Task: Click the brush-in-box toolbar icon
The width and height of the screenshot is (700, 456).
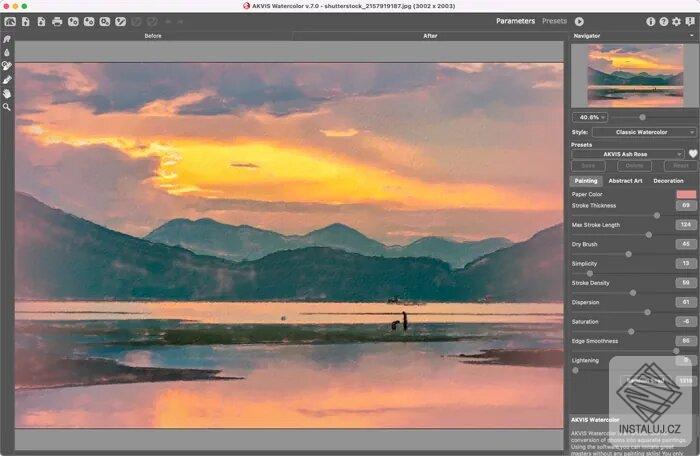Action: click(121, 21)
